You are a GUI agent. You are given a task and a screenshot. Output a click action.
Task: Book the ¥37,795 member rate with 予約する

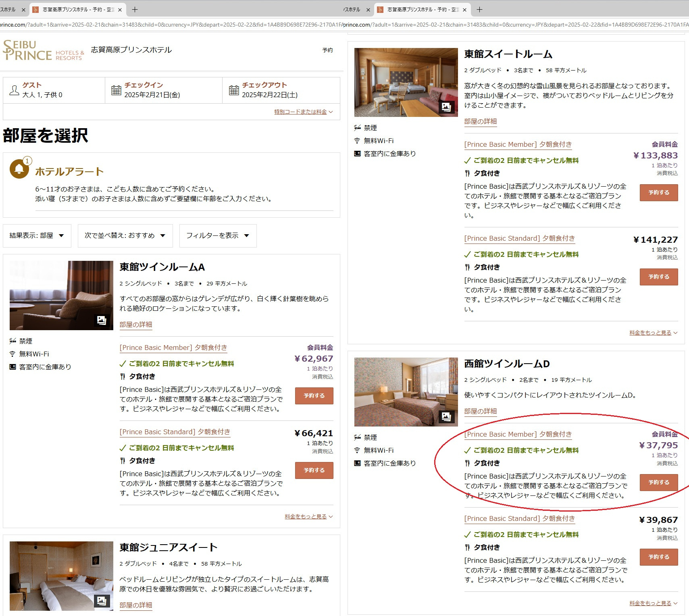click(658, 482)
